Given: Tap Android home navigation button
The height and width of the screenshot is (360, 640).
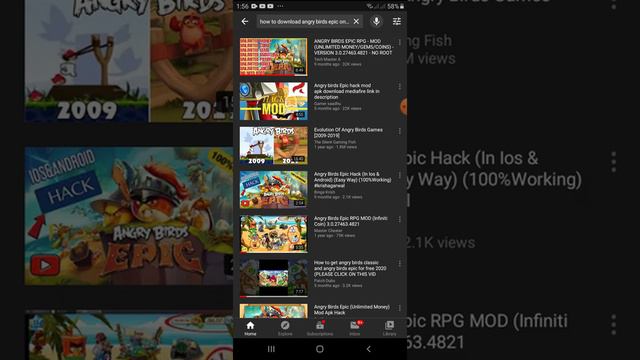Looking at the screenshot, I should tap(320, 349).
